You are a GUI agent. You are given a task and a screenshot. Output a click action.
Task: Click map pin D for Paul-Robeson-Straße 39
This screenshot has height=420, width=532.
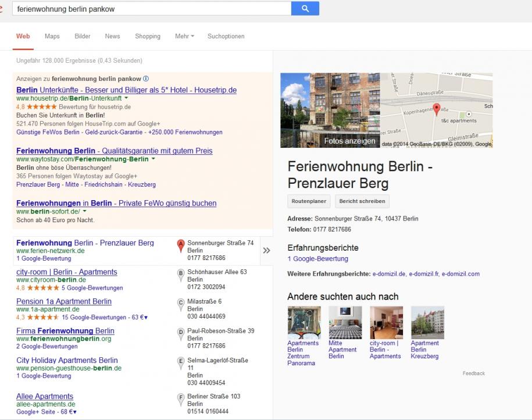click(181, 334)
